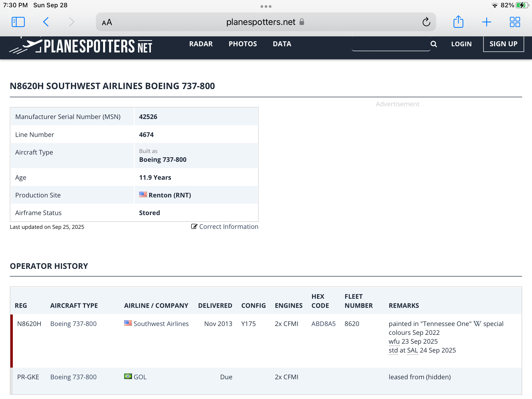Open the PHOTOS menu
The height and width of the screenshot is (399, 532).
tap(243, 44)
